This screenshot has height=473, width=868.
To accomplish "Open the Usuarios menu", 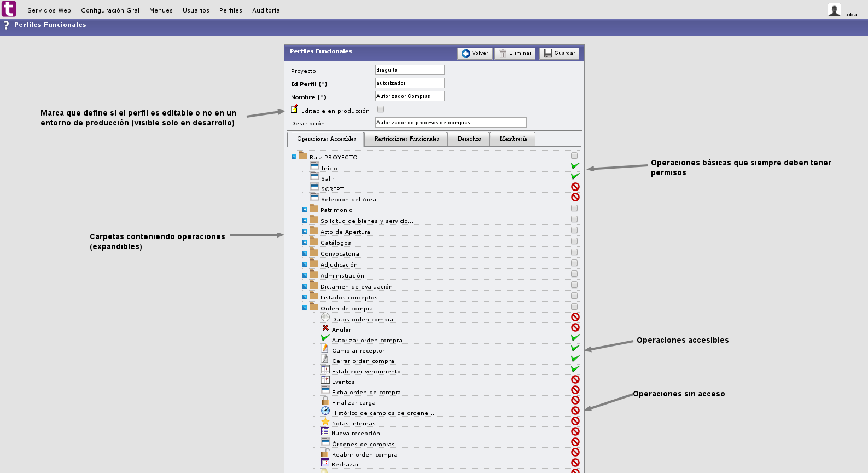I will 196,10.
